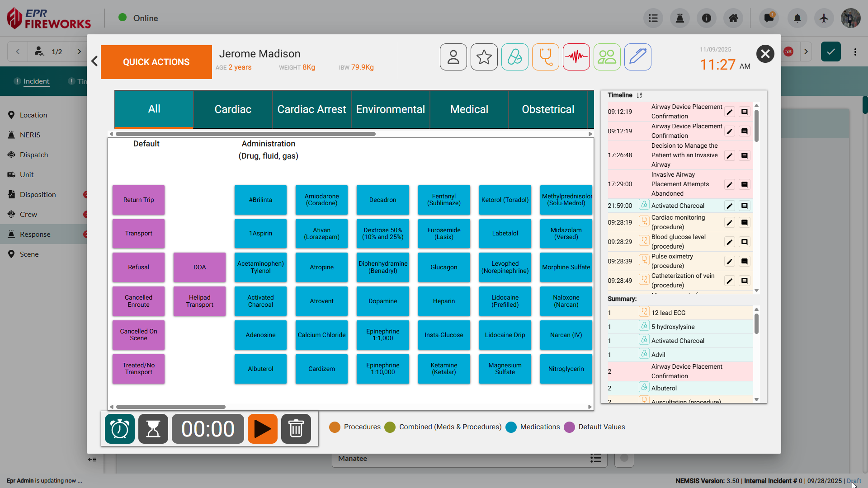Viewport: 868px width, 488px height.
Task: Select the stethoscope procedures icon
Action: [x=545, y=57]
